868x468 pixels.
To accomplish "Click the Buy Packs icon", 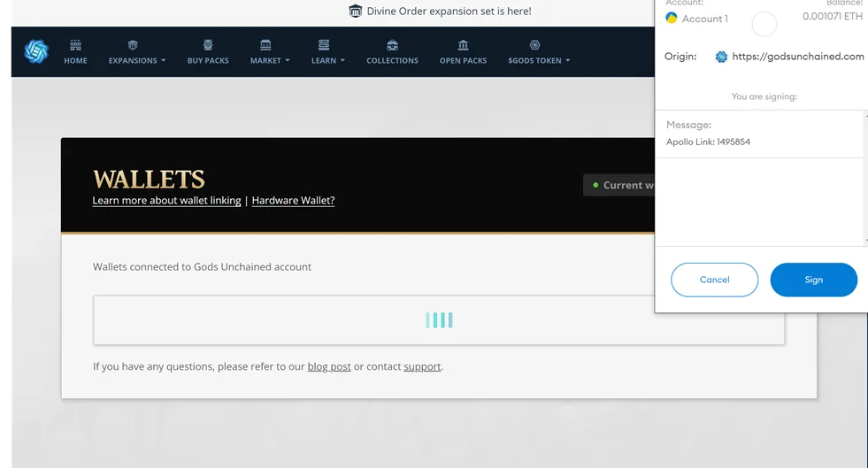I will (208, 45).
